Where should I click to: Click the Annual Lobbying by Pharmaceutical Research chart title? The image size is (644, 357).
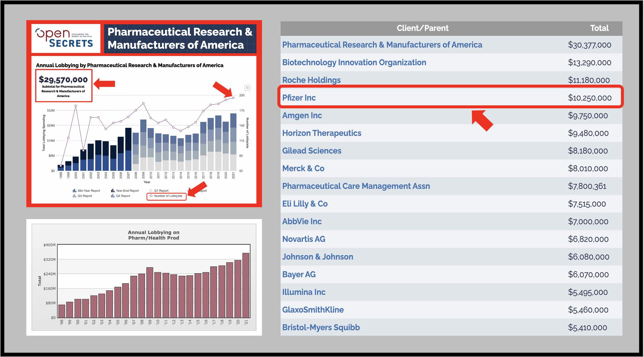click(130, 65)
